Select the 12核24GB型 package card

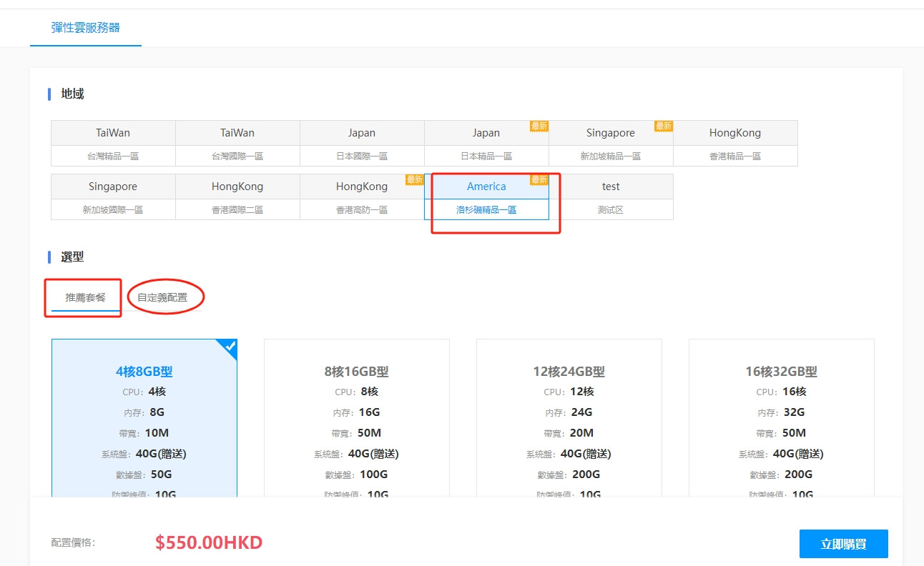(x=569, y=418)
